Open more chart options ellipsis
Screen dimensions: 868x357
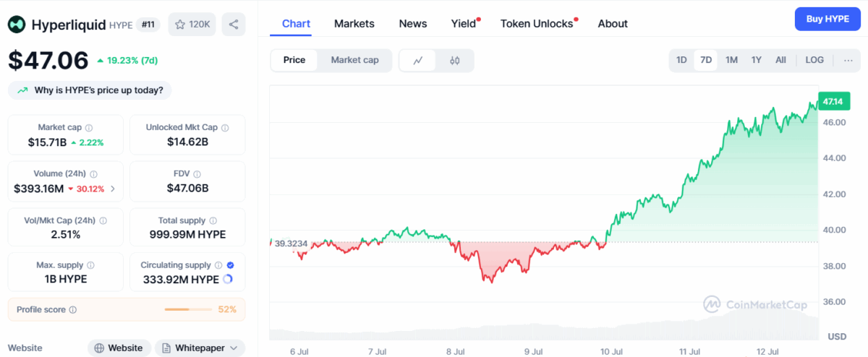(848, 60)
